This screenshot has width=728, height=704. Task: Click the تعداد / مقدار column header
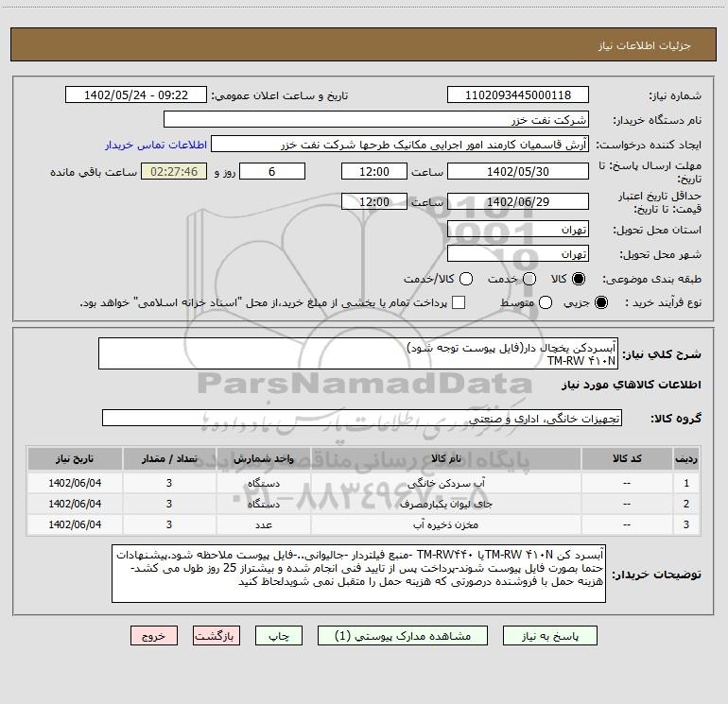pos(169,458)
